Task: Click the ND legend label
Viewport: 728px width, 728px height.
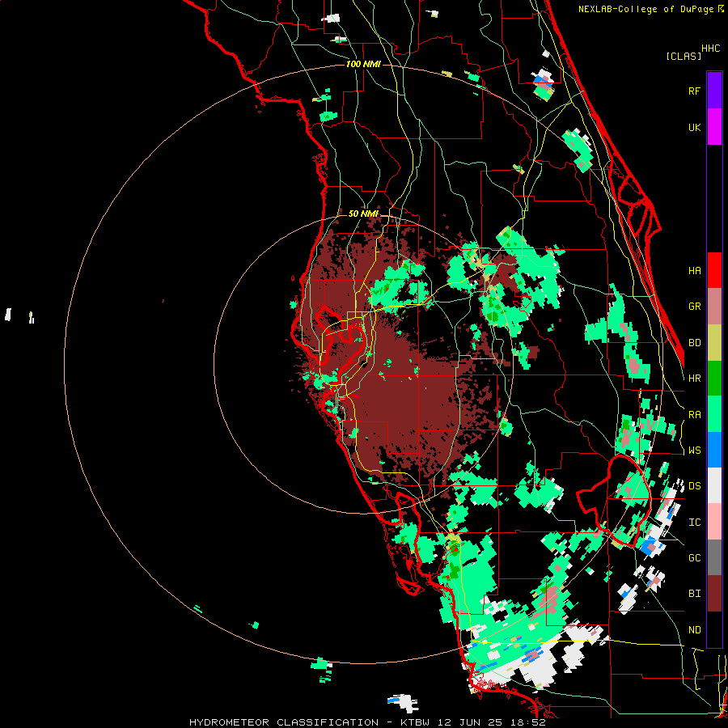Action: [694, 630]
